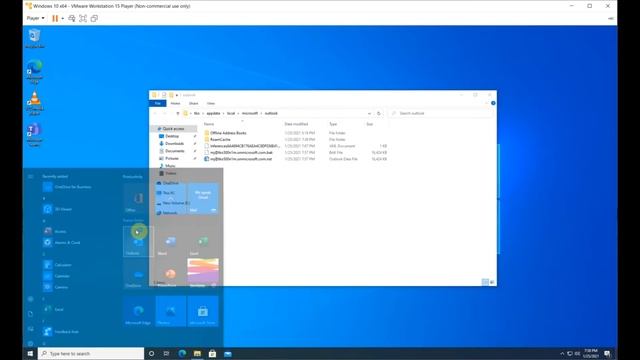The height and width of the screenshot is (360, 640).
Task: Open the Mail live tile in Start menu
Action: click(202, 198)
